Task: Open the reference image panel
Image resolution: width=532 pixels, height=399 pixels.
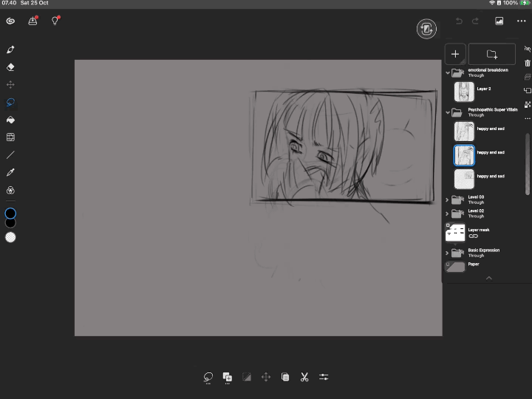Action: [499, 21]
